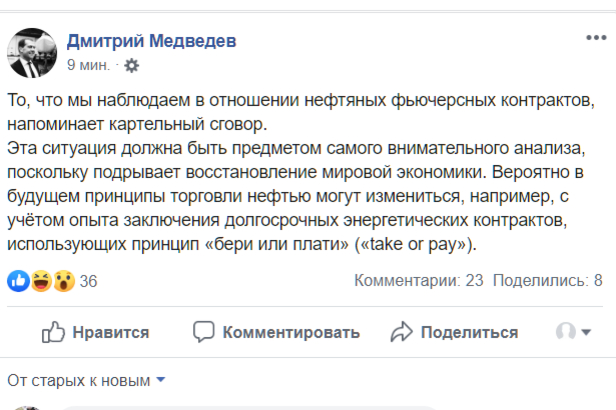Image resolution: width=616 pixels, height=410 pixels.
Task: Click the Поделиться button
Action: 454,332
